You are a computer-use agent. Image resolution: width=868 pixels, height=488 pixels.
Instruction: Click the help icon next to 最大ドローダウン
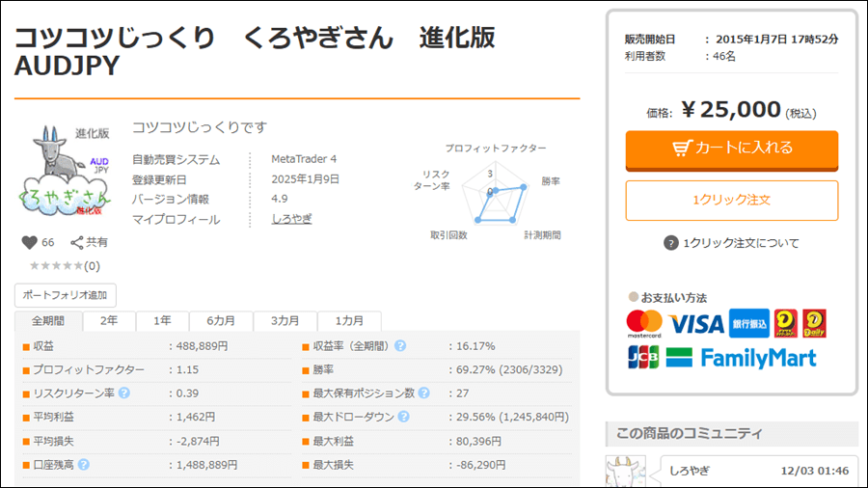(403, 418)
